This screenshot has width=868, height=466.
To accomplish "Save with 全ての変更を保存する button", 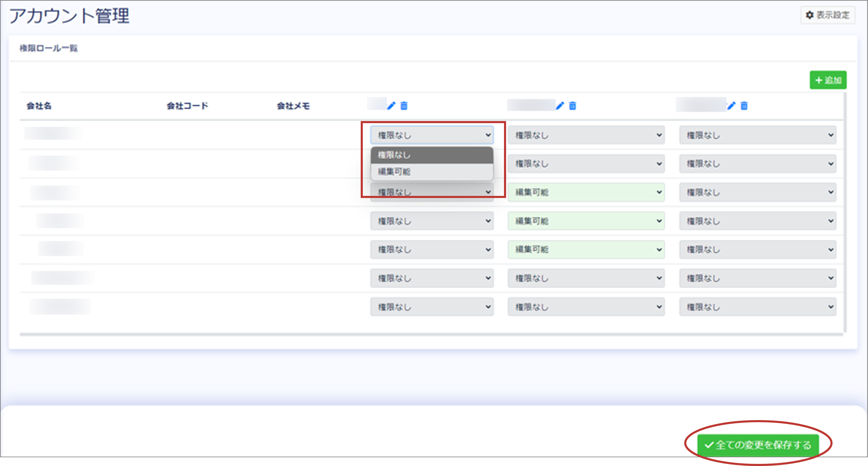I will click(758, 445).
